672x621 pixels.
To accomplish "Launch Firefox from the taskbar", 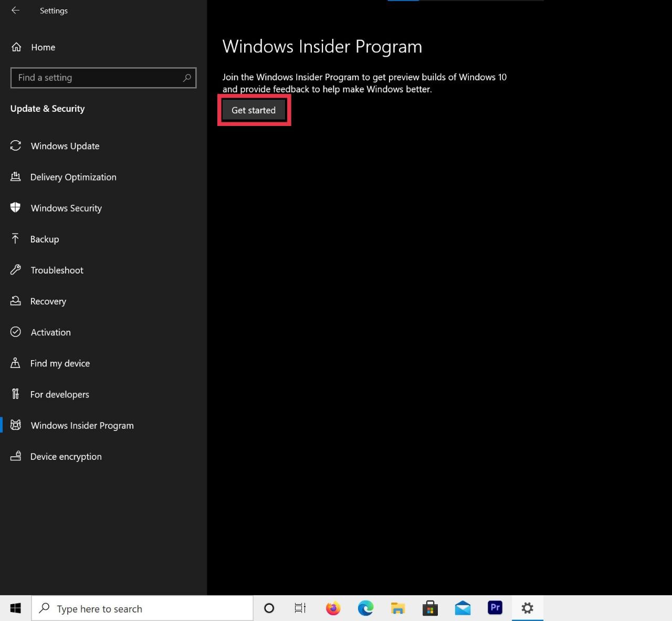I will 333,608.
